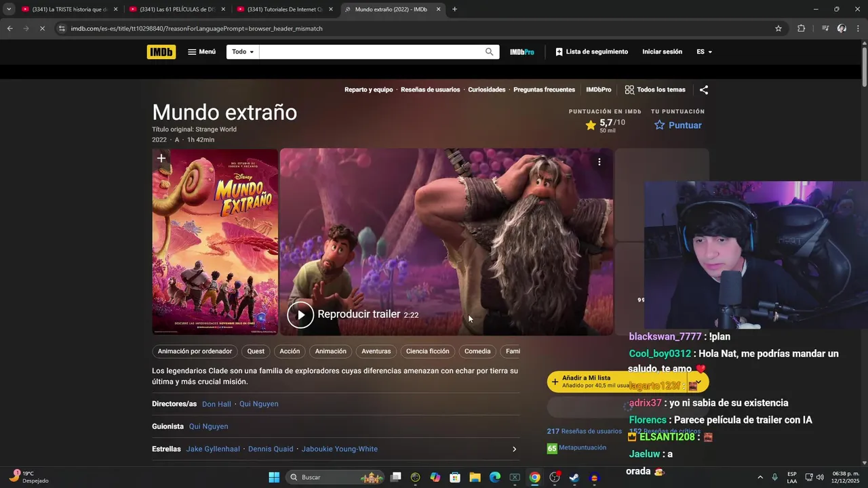Open the Mundo Extraño poster image

[215, 242]
